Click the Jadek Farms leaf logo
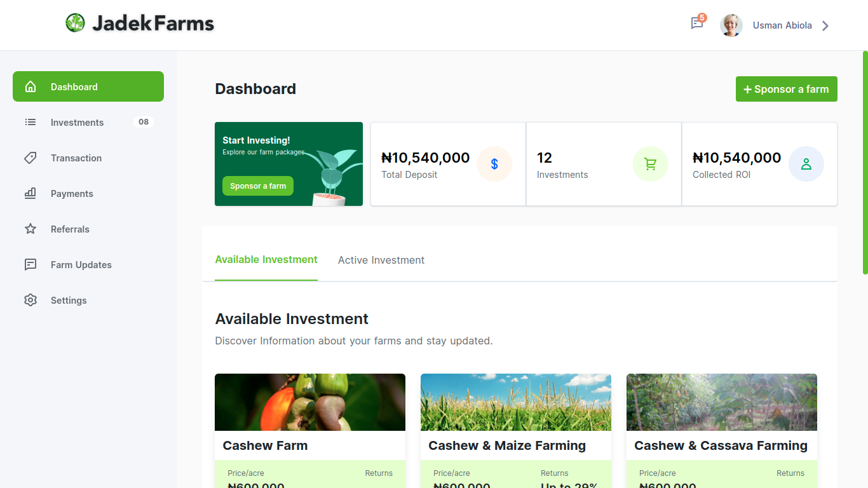The image size is (868, 488). tap(75, 23)
